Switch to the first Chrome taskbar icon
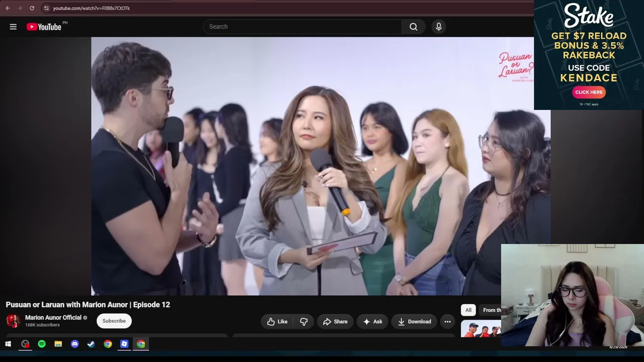The height and width of the screenshot is (362, 644). pos(108,344)
